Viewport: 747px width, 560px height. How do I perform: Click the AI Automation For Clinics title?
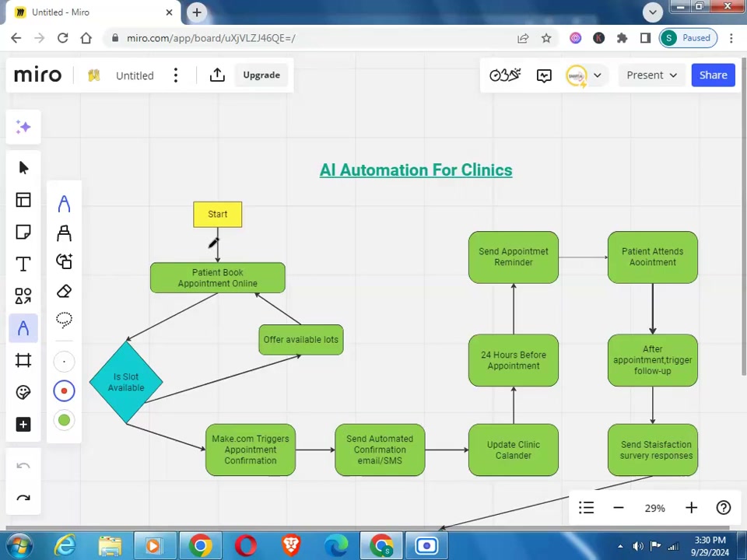click(x=416, y=170)
